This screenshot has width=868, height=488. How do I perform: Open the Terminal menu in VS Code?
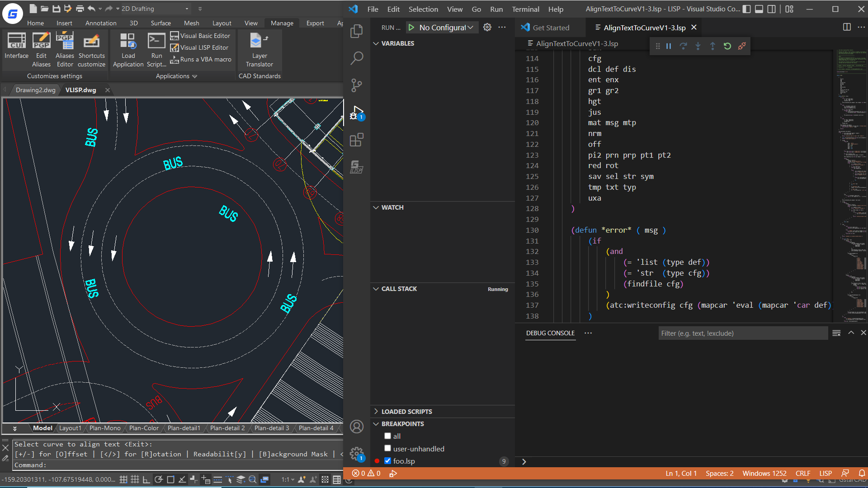click(x=525, y=9)
